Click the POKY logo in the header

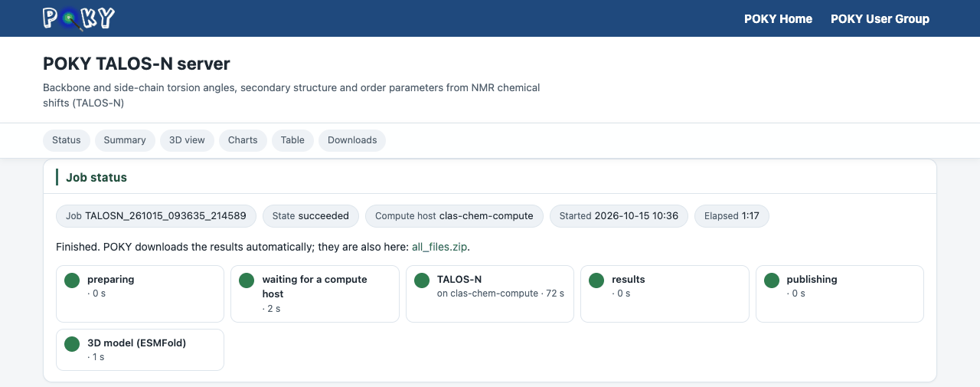pyautogui.click(x=79, y=18)
